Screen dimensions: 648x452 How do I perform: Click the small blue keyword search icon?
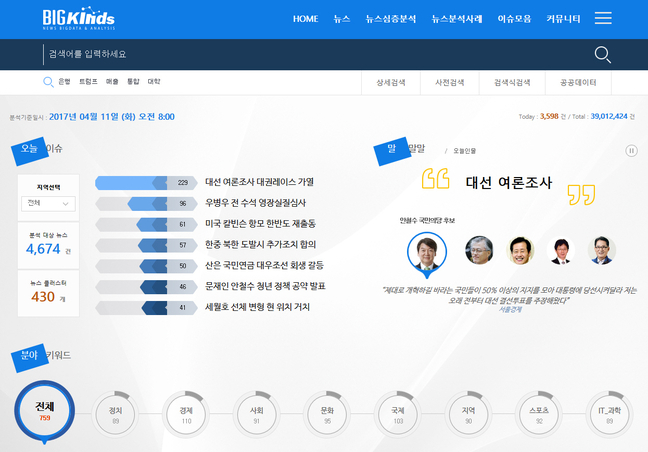(48, 82)
